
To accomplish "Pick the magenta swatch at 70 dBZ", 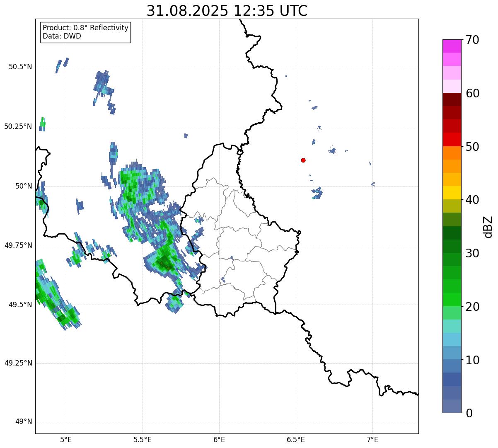I will (452, 46).
